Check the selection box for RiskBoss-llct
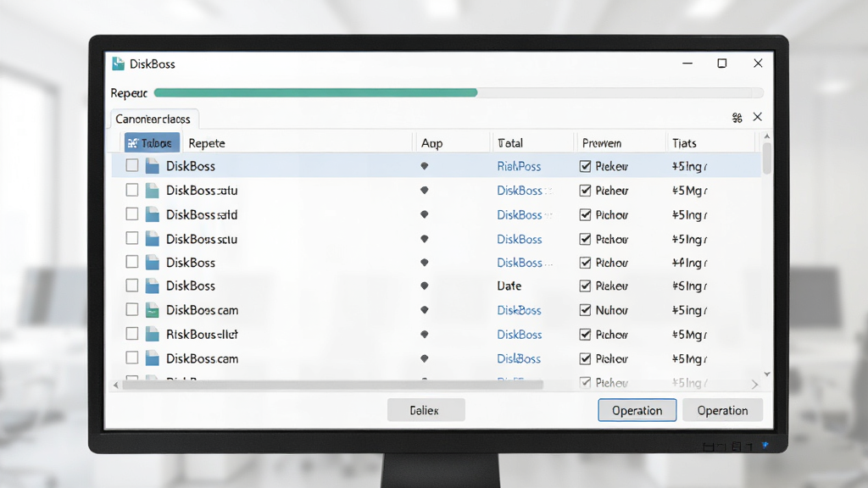The image size is (868, 488). pos(131,334)
